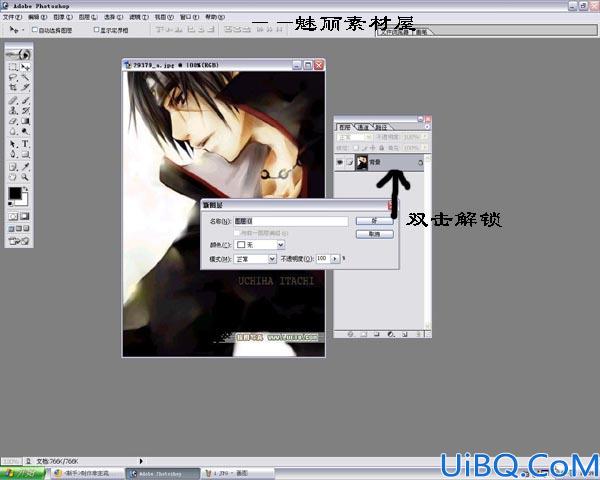Viewport: 600px width, 480px height.
Task: Switch to Adobe Photoshop taskbar button
Action: tap(163, 473)
